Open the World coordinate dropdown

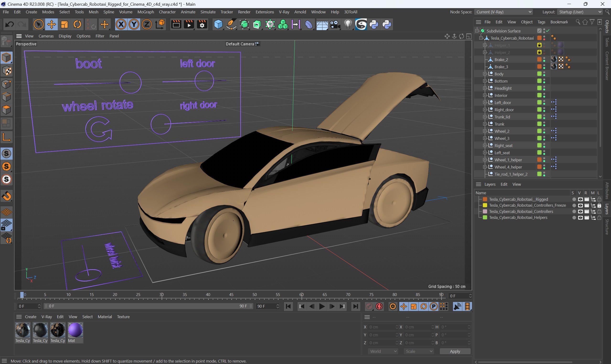[x=383, y=351]
